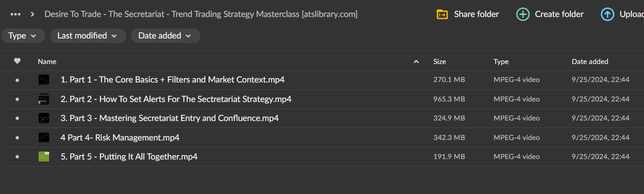Open thumbnail of Part 1 Core Basics video
This screenshot has width=644, height=194.
point(44,79)
